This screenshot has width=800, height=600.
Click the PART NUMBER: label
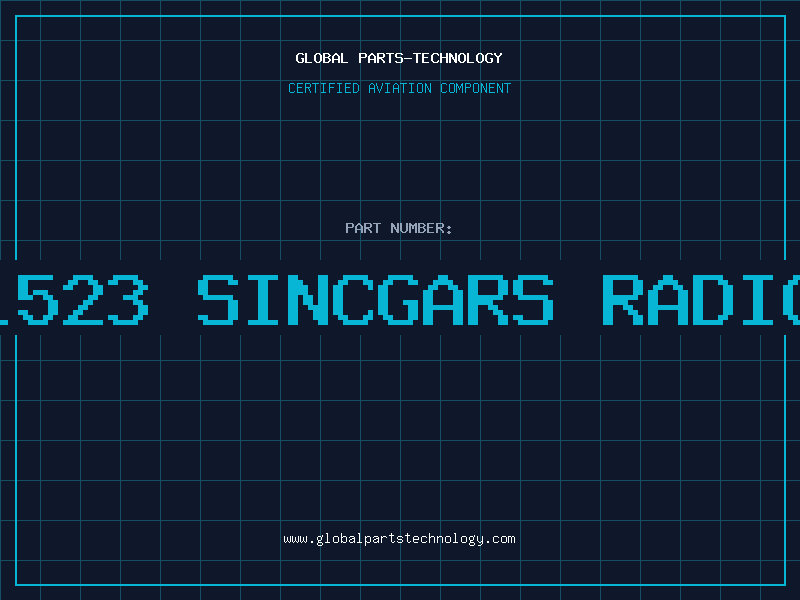pos(399,228)
